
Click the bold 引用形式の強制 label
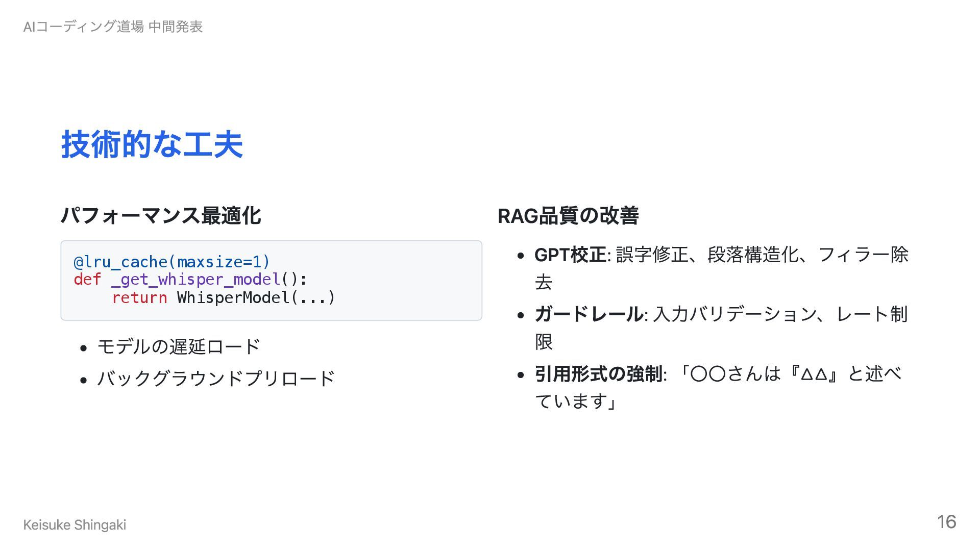598,373
